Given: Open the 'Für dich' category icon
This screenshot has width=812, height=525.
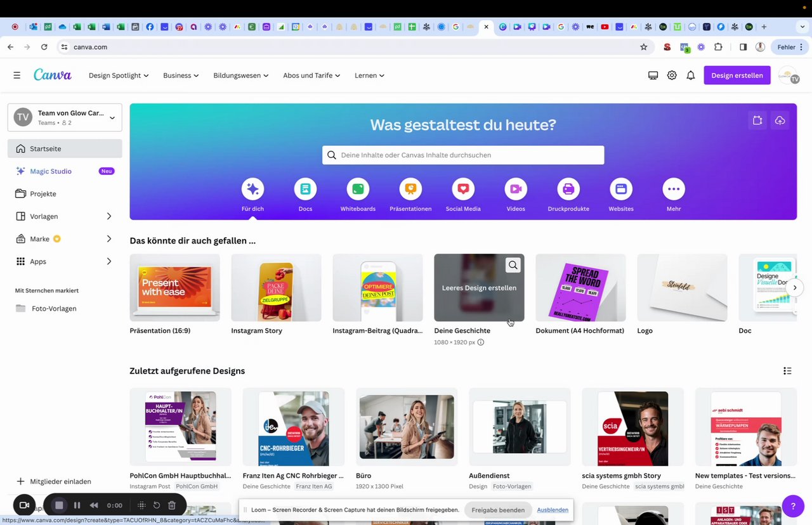Looking at the screenshot, I should coord(252,189).
